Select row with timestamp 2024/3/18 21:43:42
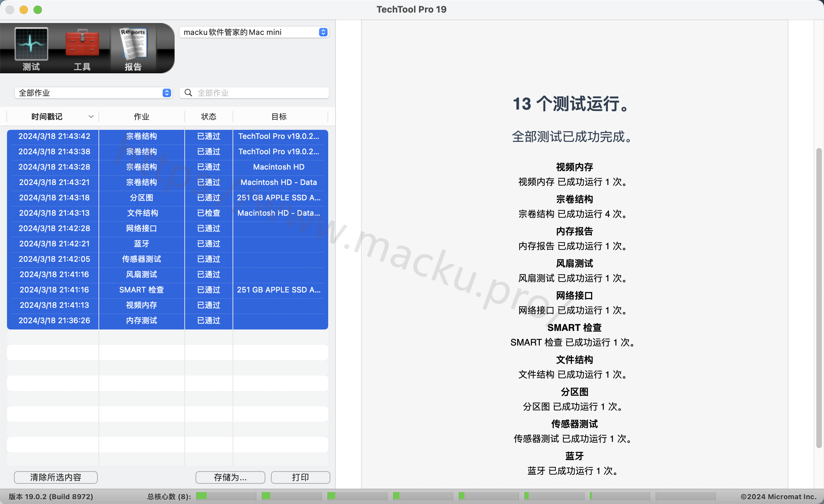Viewport: 824px width, 504px height. click(168, 136)
